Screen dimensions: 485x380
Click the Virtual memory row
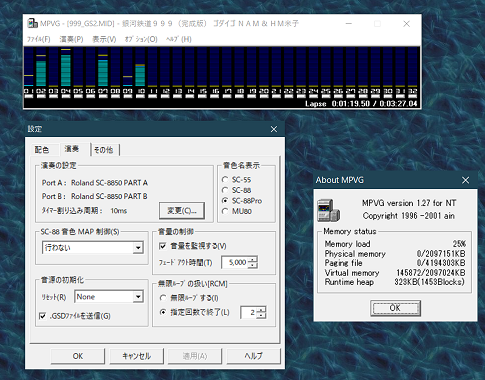395,273
